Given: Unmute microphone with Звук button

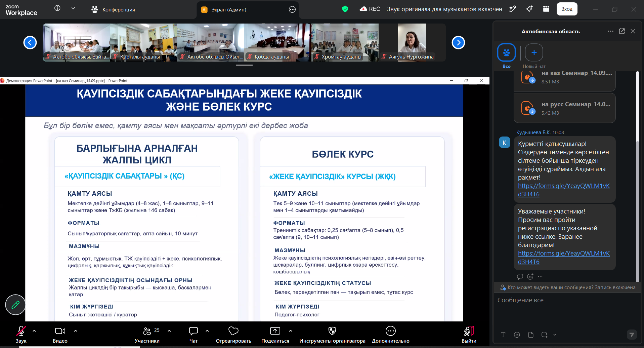Looking at the screenshot, I should (x=21, y=334).
